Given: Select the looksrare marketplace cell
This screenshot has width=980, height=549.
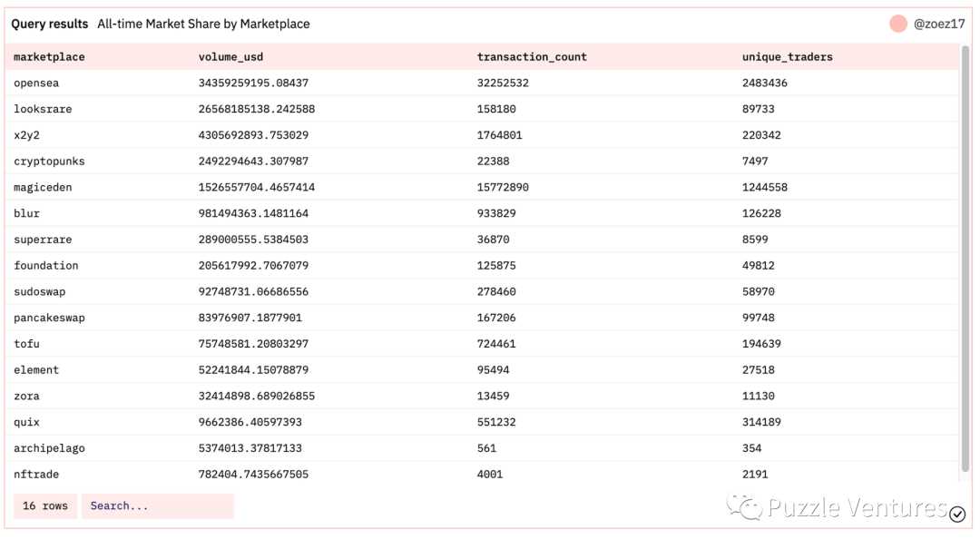Looking at the screenshot, I should 43,109.
